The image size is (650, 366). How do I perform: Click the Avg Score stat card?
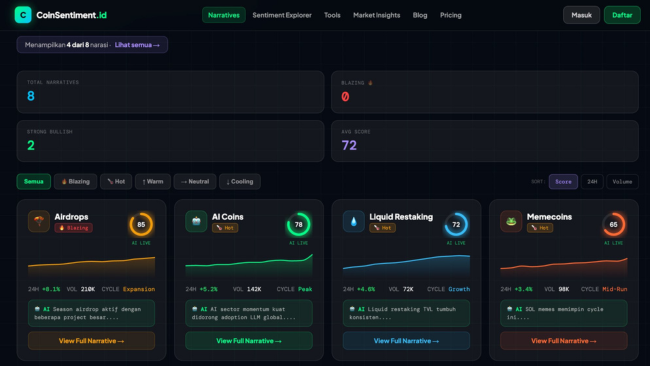[485, 141]
